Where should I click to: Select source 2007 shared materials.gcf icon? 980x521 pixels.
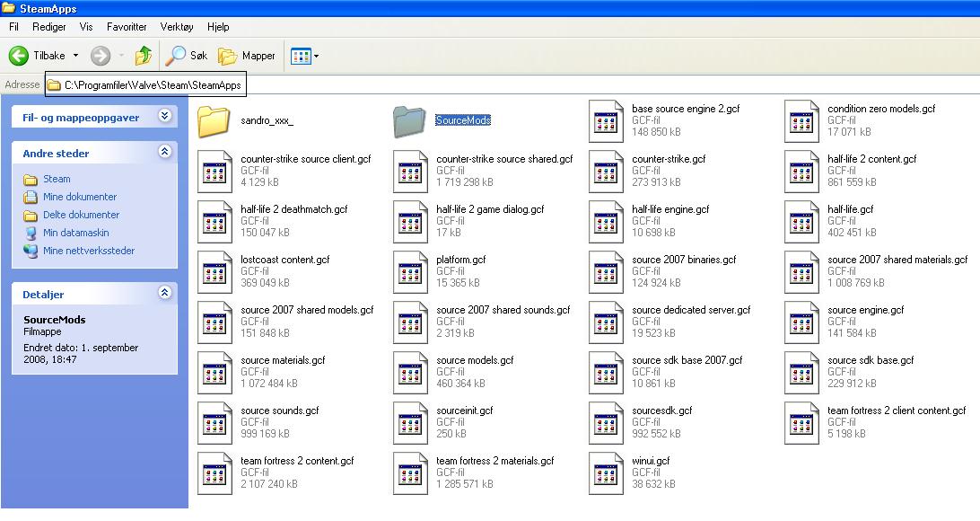point(801,272)
